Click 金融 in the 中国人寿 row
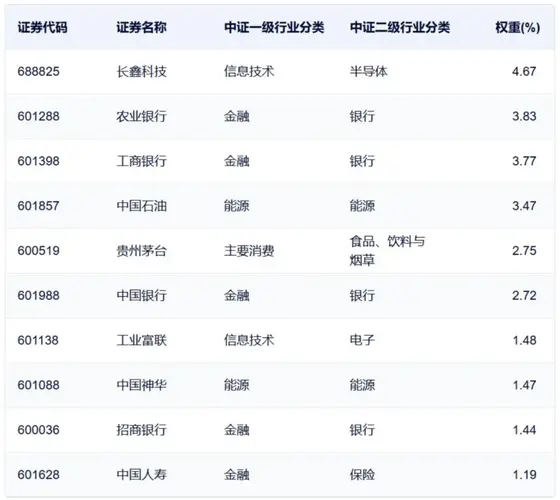The image size is (560, 500). (236, 475)
